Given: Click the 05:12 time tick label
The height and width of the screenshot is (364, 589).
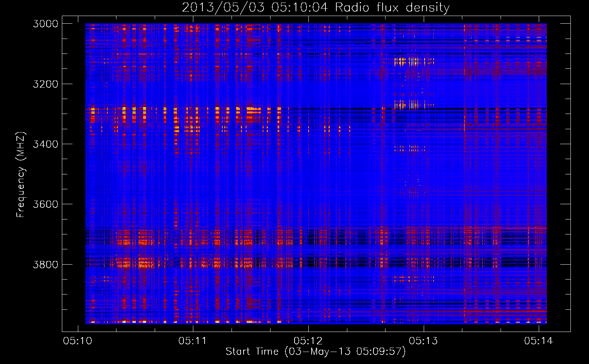Looking at the screenshot, I should (x=308, y=341).
